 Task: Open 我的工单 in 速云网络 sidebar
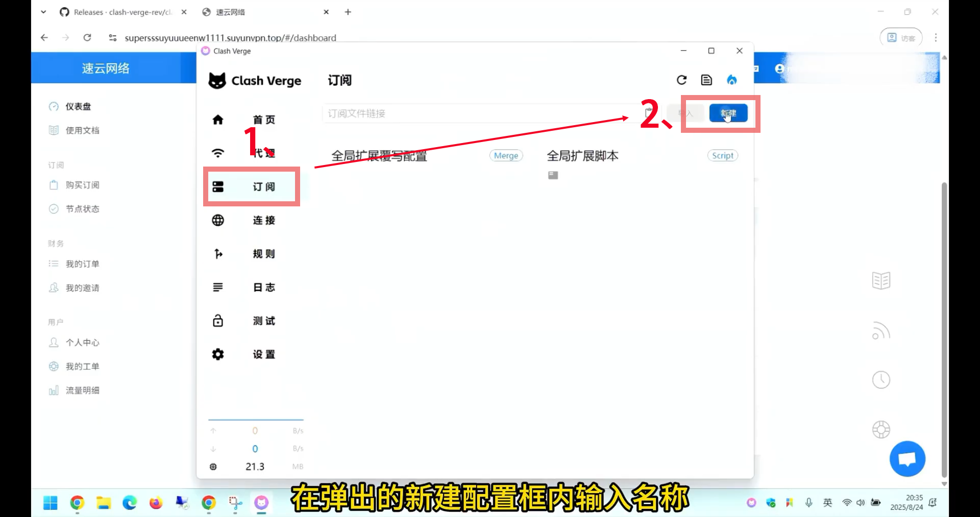tap(82, 366)
